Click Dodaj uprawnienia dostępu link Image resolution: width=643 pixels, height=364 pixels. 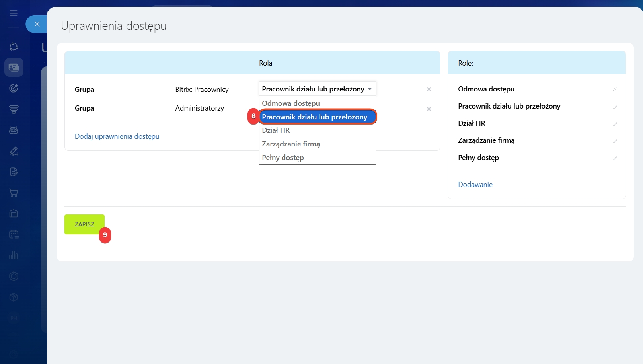click(117, 136)
